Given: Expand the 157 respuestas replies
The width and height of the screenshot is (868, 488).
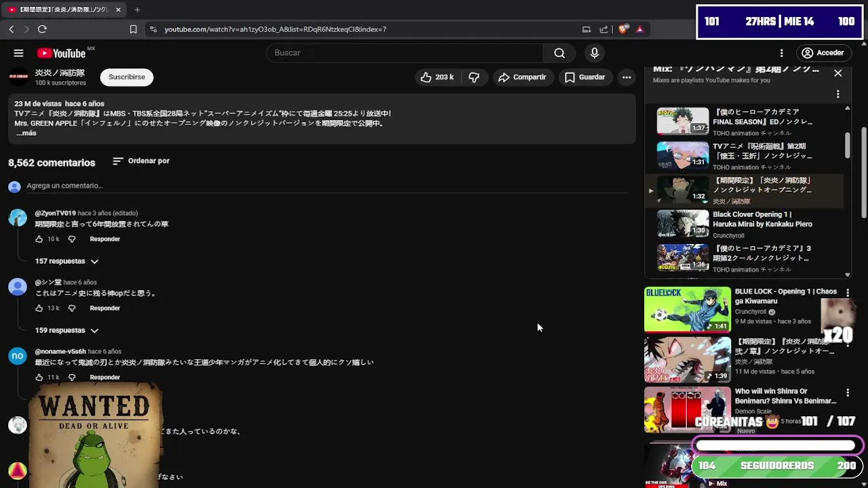Looking at the screenshot, I should pyautogui.click(x=67, y=262).
